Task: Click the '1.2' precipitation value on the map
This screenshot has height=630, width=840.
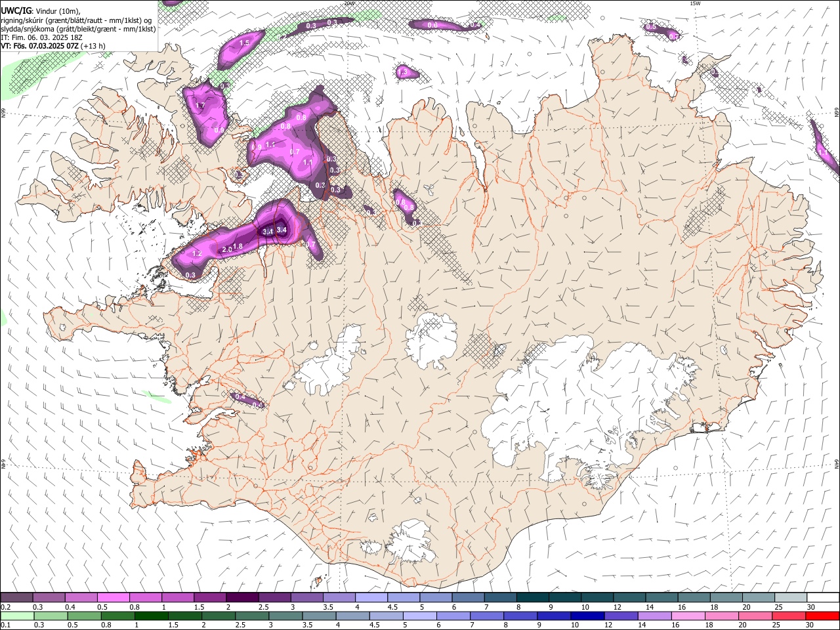Action: click(196, 253)
